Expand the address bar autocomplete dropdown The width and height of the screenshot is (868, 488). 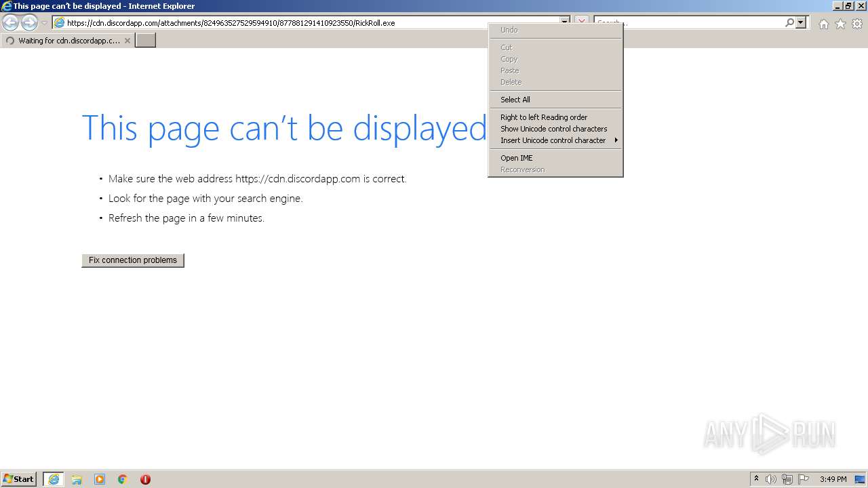click(x=565, y=23)
